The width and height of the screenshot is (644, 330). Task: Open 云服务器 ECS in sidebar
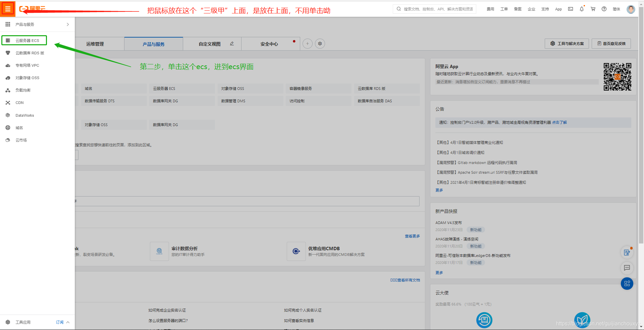tap(27, 41)
